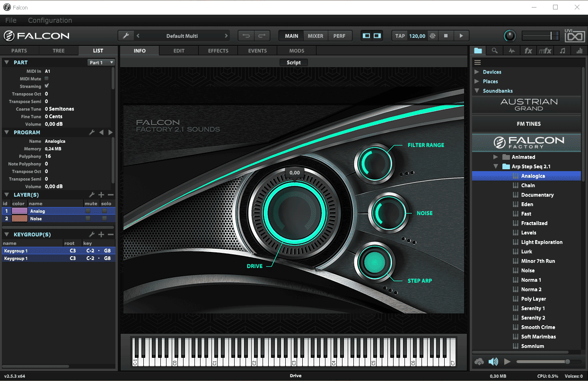This screenshot has height=381, width=588.
Task: Go to previous multi with left arrow
Action: pyautogui.click(x=138, y=36)
